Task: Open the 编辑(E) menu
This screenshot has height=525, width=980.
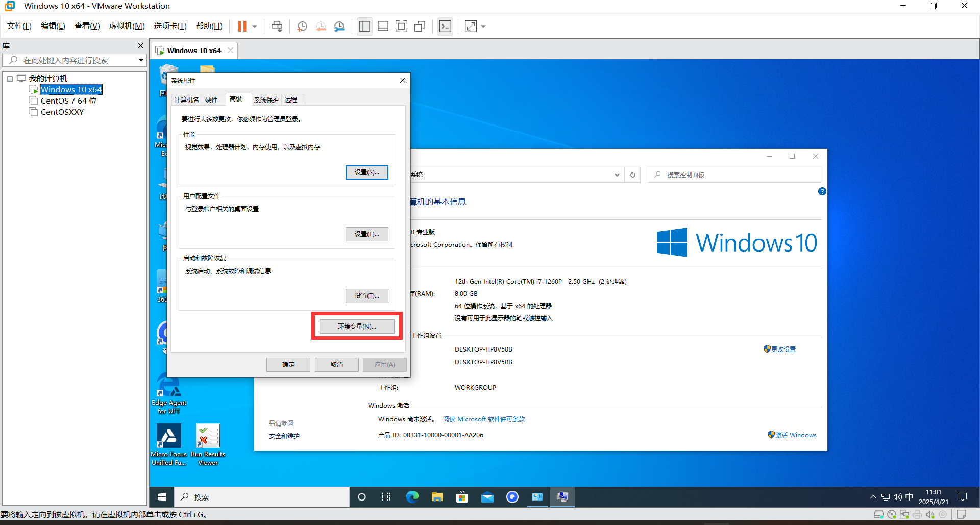Action: [x=53, y=26]
